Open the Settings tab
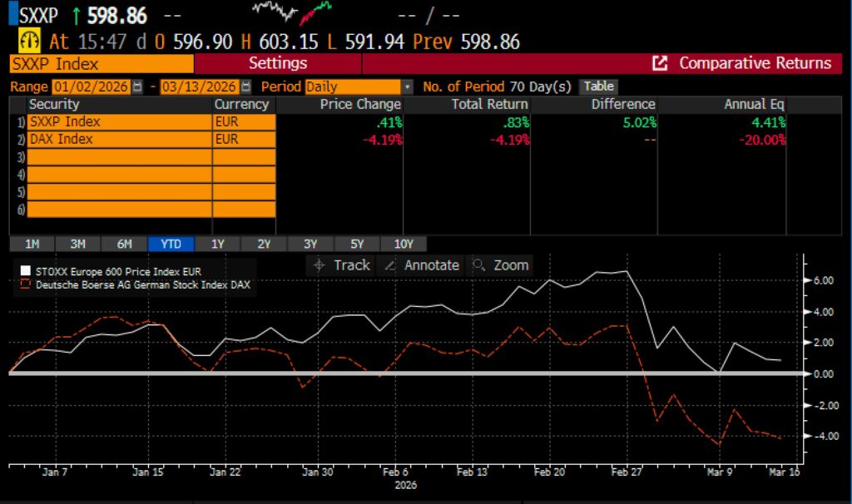The image size is (852, 504). [278, 63]
